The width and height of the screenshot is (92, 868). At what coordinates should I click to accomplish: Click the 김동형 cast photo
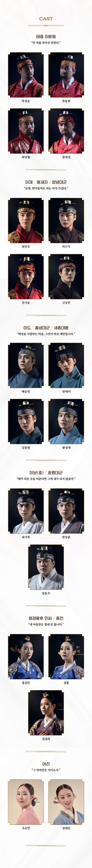pyautogui.click(x=26, y=422)
